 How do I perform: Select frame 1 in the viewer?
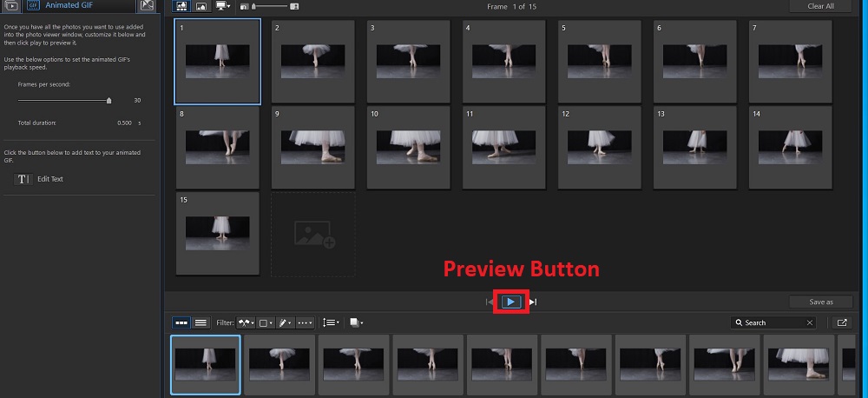[x=218, y=62]
